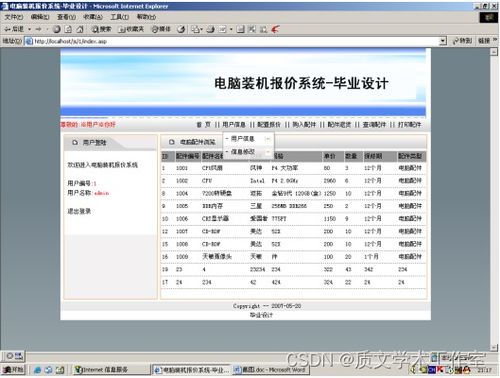The height and width of the screenshot is (378, 500).
Task: Click the Go (转到) button
Action: 462,41
